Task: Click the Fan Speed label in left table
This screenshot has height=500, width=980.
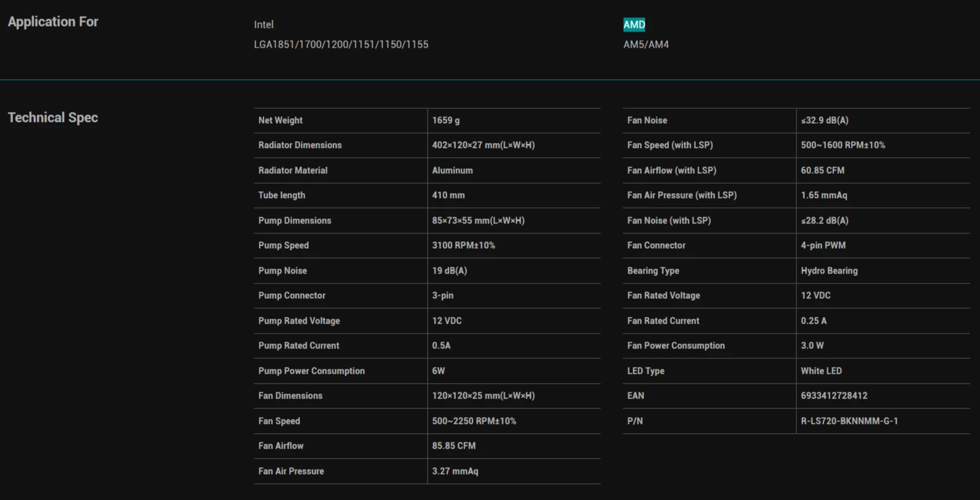Action: click(x=279, y=421)
